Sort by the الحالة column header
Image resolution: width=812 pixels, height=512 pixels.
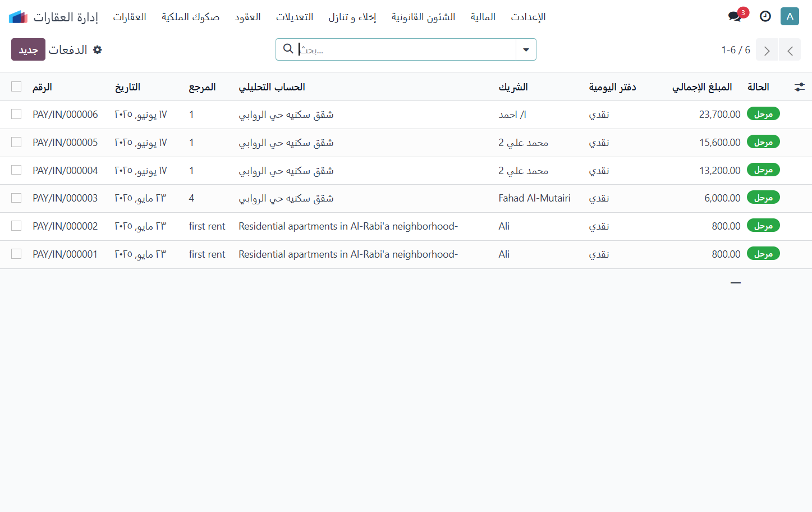tap(758, 87)
